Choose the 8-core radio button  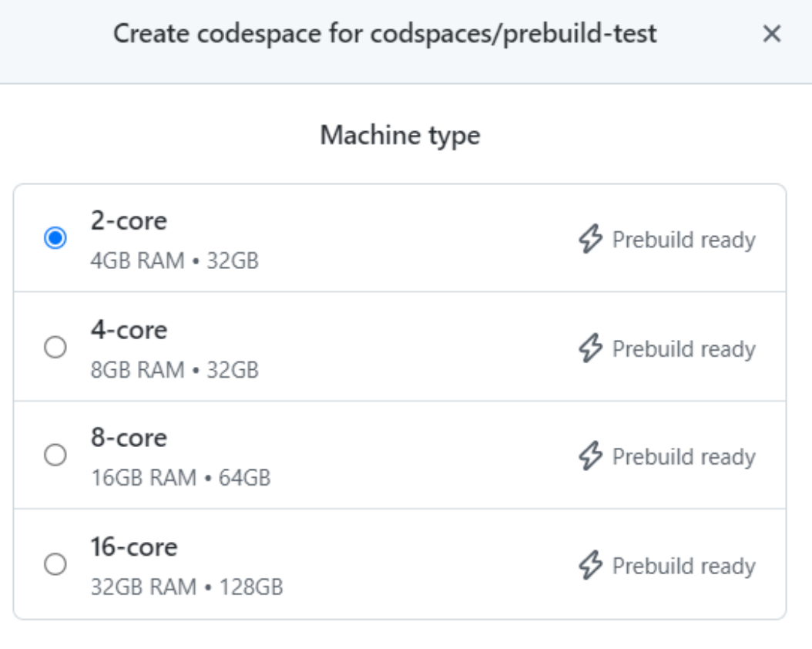pos(55,456)
